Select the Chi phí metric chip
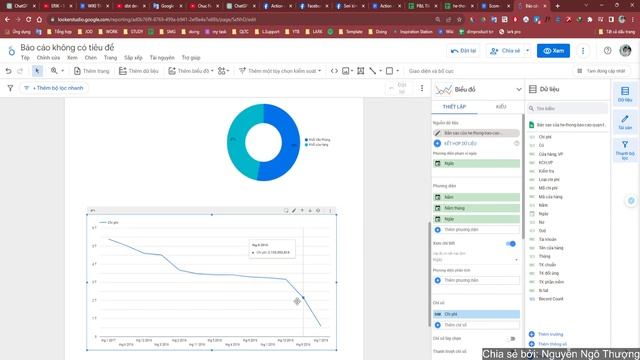The width and height of the screenshot is (640, 360). point(476,314)
